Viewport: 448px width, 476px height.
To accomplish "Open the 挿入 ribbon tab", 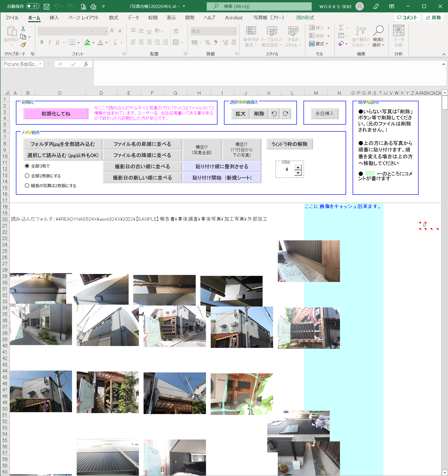I will tap(54, 18).
